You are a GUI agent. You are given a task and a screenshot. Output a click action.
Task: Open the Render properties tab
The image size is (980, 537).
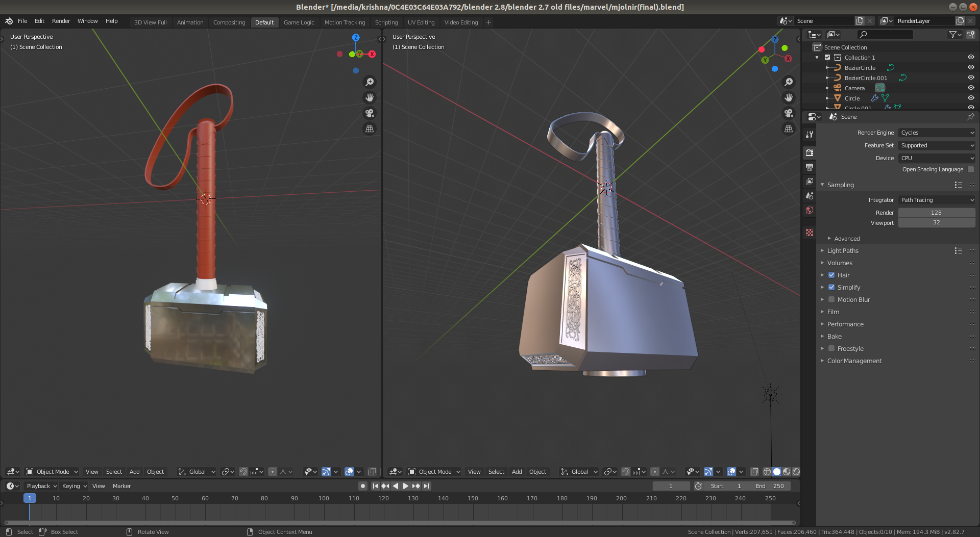(810, 152)
